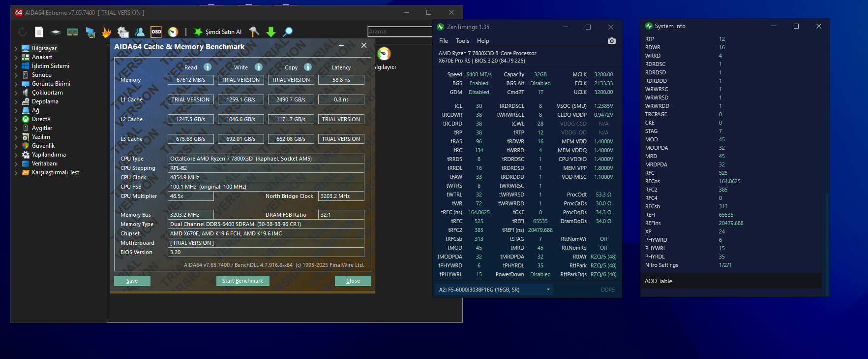Select Karşılaştırmalı Test in the tree
The height and width of the screenshot is (359, 868).
56,172
